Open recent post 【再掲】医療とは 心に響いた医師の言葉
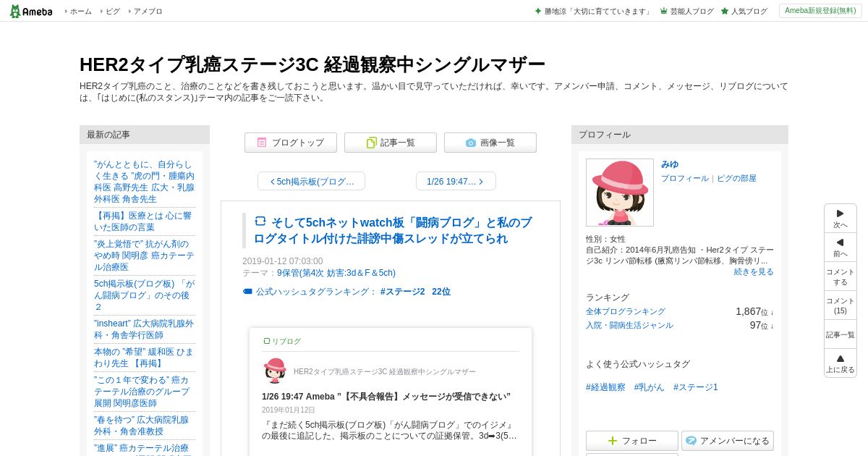This screenshot has height=456, width=868. 144,221
